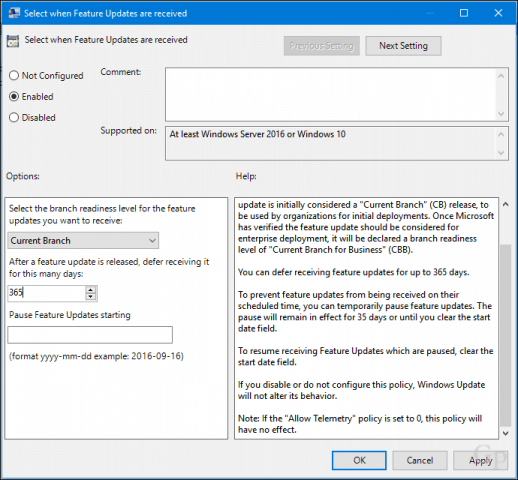Click the Supported on scroll down arrow

click(x=501, y=153)
